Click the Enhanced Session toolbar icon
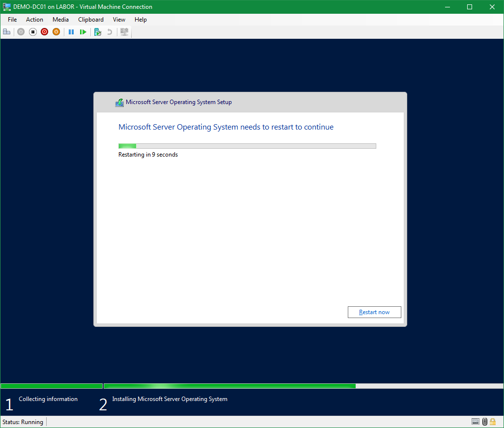Image resolution: width=504 pixels, height=428 pixels. point(124,32)
